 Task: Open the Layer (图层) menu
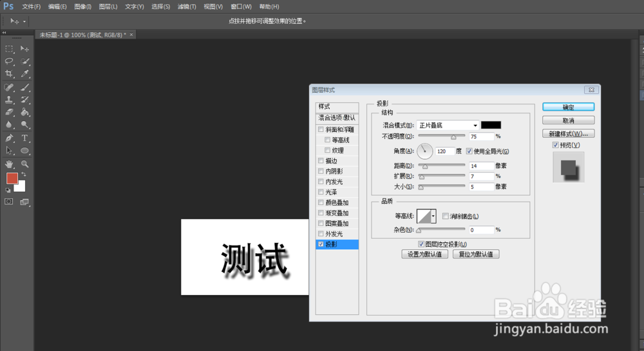coord(108,6)
